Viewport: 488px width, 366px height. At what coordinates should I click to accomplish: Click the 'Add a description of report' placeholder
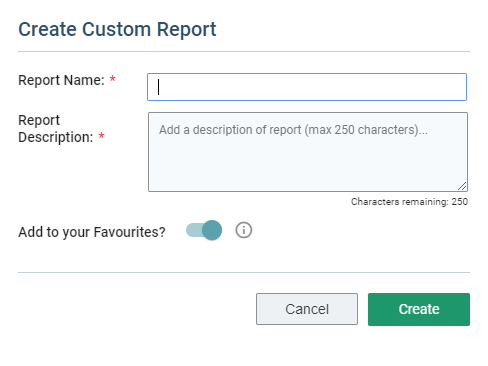tap(293, 130)
